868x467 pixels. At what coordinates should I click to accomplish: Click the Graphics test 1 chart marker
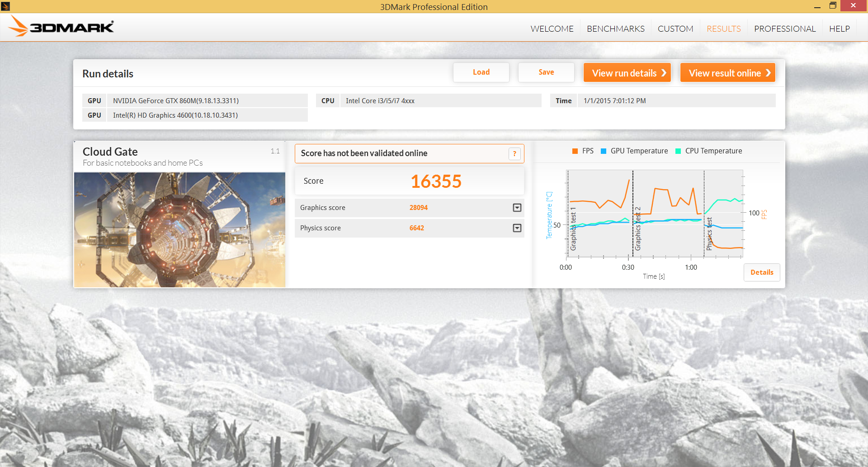pos(573,229)
